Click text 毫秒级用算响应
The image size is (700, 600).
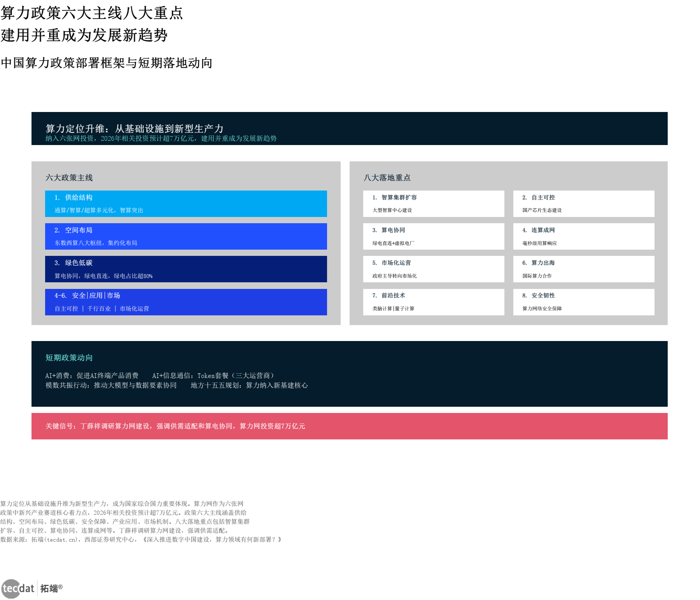[x=540, y=243]
